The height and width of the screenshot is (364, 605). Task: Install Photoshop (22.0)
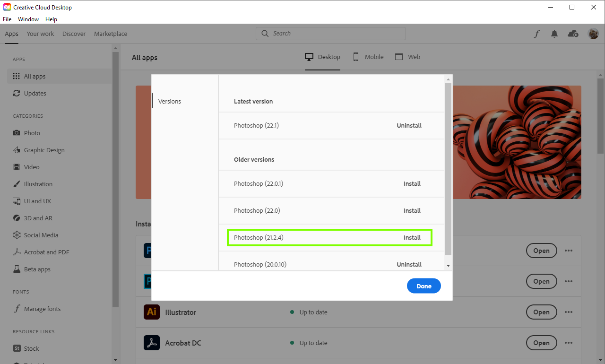pyautogui.click(x=412, y=210)
